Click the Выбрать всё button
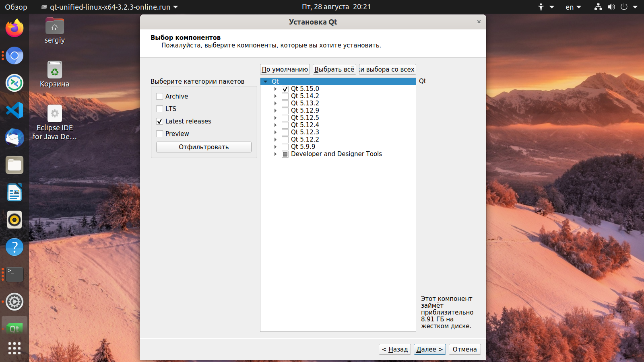The height and width of the screenshot is (362, 644). coord(334,69)
